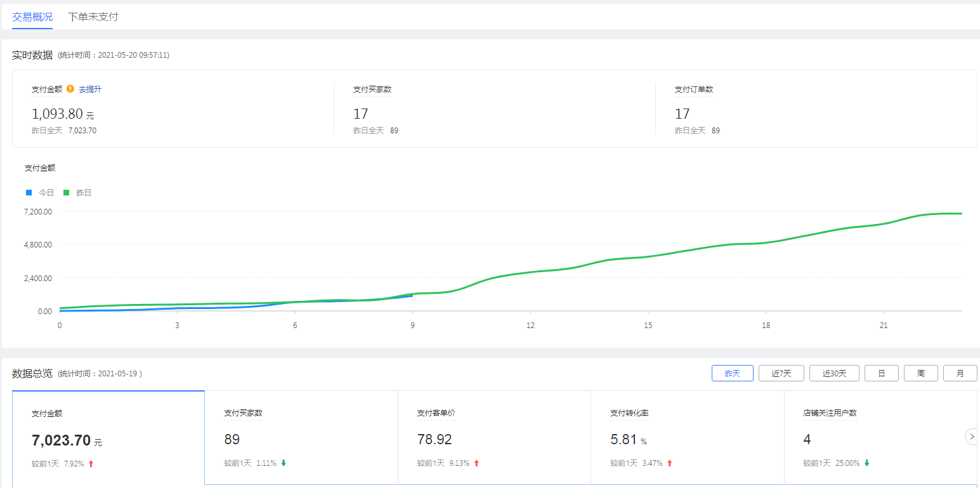Click the 4,800.00 y-axis label

pos(38,244)
